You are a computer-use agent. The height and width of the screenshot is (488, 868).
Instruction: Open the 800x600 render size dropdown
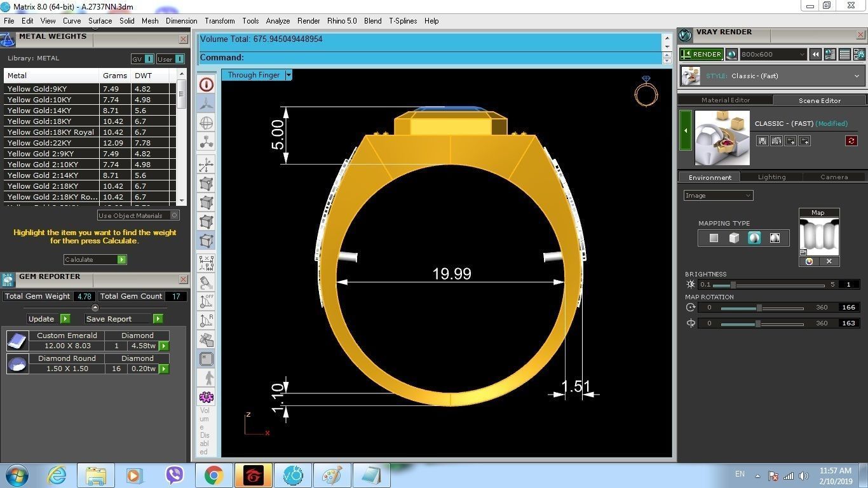[773, 55]
